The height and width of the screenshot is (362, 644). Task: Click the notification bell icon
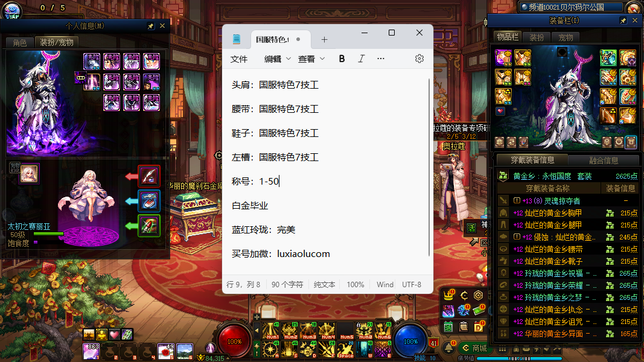coord(448,348)
